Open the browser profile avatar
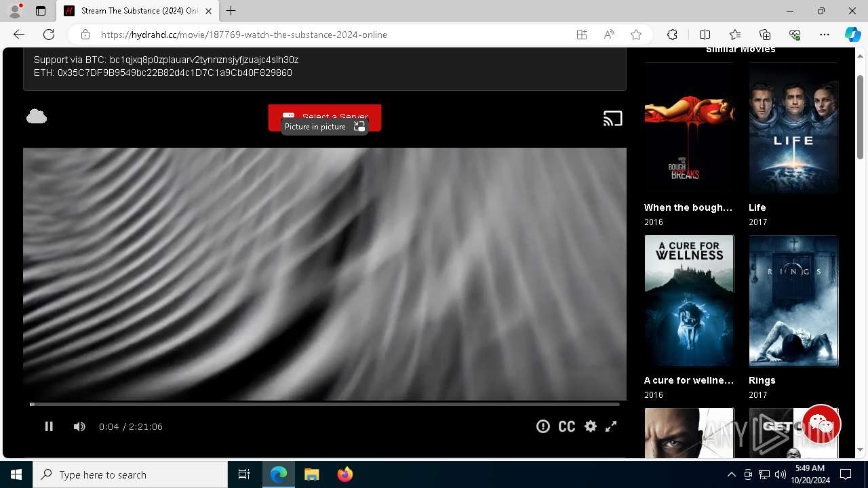The height and width of the screenshot is (488, 868). 15,11
